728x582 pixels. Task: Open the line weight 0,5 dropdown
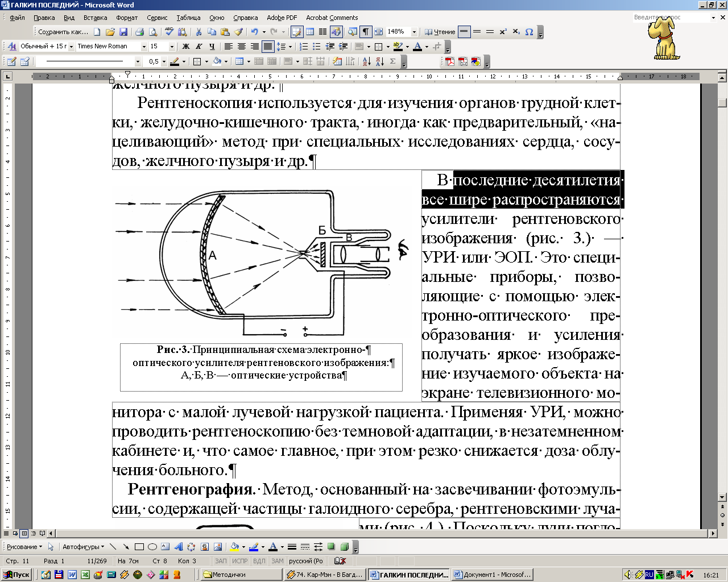[164, 61]
